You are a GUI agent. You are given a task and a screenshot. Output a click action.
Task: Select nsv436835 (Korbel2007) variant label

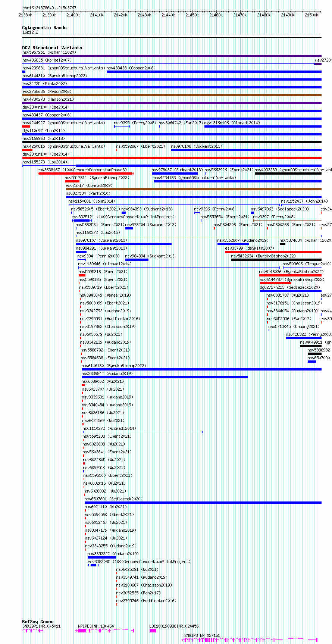coord(47,60)
